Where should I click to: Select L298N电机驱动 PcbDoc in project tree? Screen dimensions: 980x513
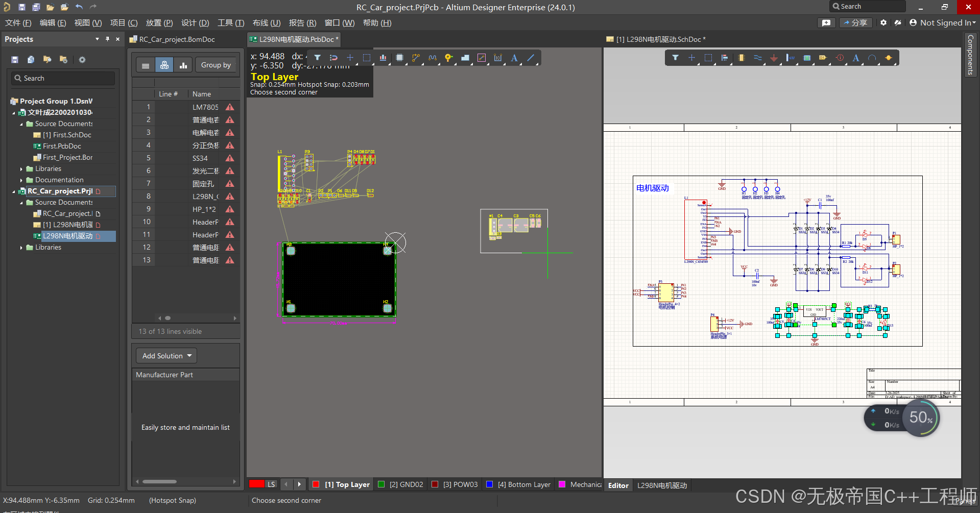[67, 236]
